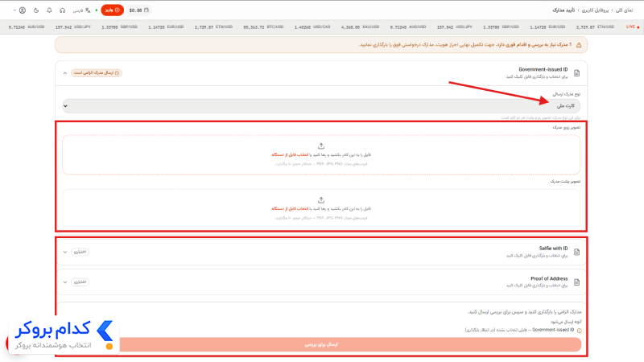Viewport: 644px width, 362px height.
Task: Click the تصویر روی مدرک label
Action: pos(567,127)
